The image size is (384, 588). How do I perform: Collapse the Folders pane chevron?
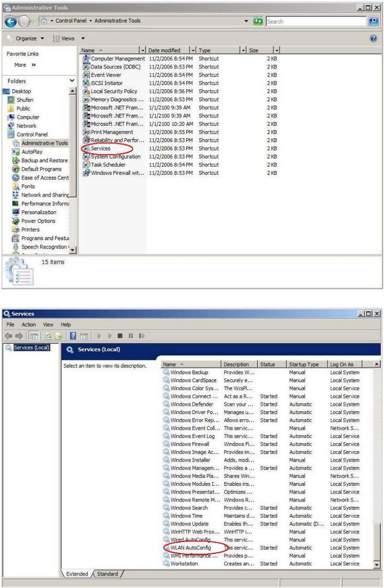(71, 80)
